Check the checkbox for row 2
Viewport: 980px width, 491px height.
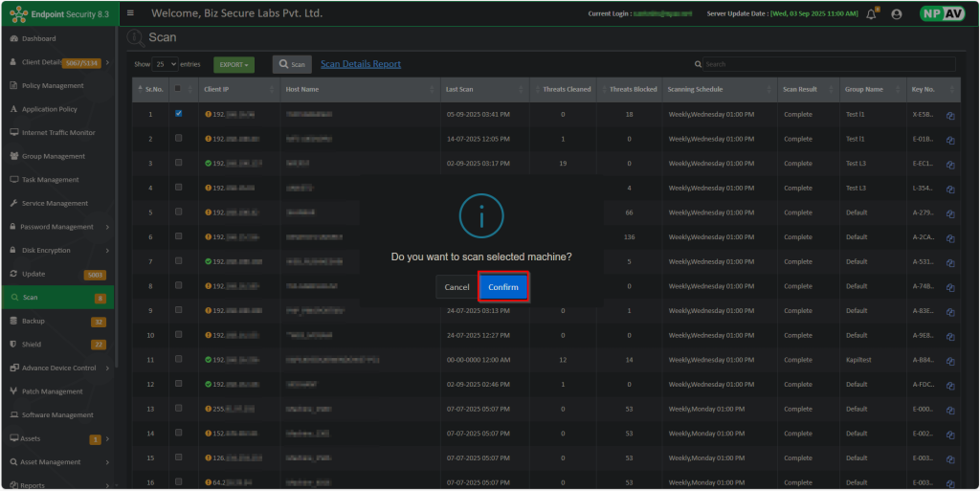point(179,138)
